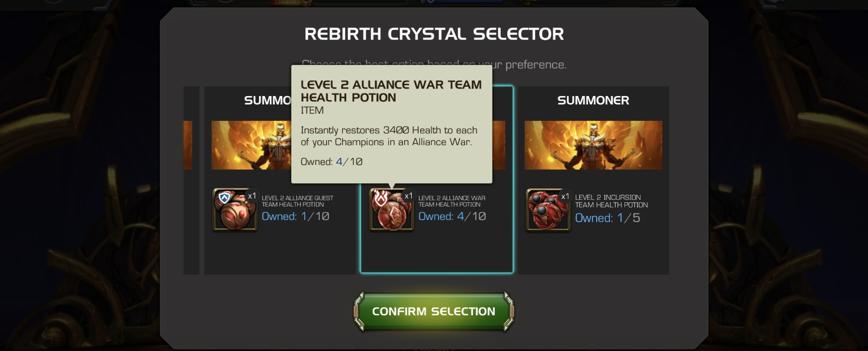Click the Owned 1/10 count under Alliance Quest

(296, 216)
